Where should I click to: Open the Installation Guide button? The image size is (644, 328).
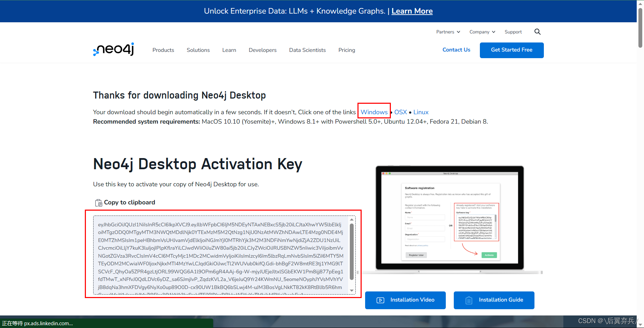494,300
